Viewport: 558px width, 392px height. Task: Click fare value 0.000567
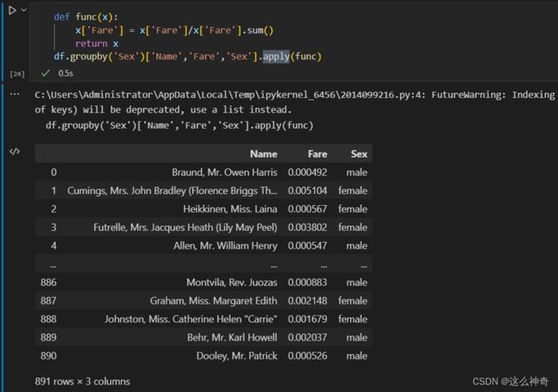pyautogui.click(x=307, y=208)
